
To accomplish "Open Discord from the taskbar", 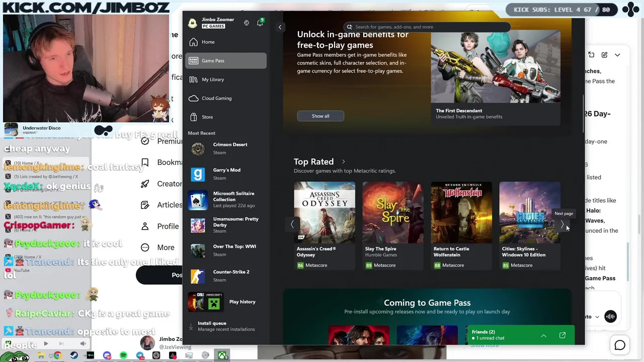I will click(107, 355).
